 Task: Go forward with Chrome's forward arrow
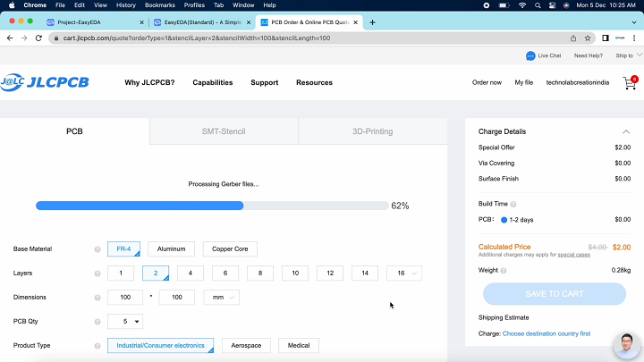point(24,38)
